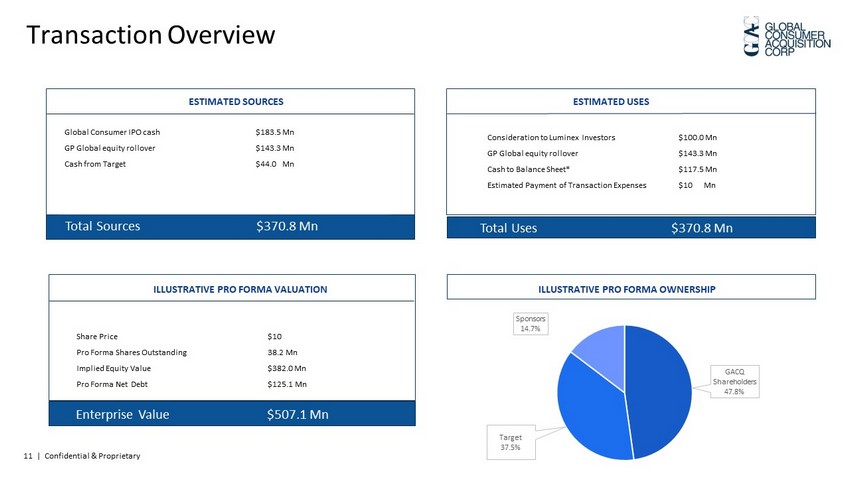Click the Global Consumer IPO cash row

pos(112,132)
